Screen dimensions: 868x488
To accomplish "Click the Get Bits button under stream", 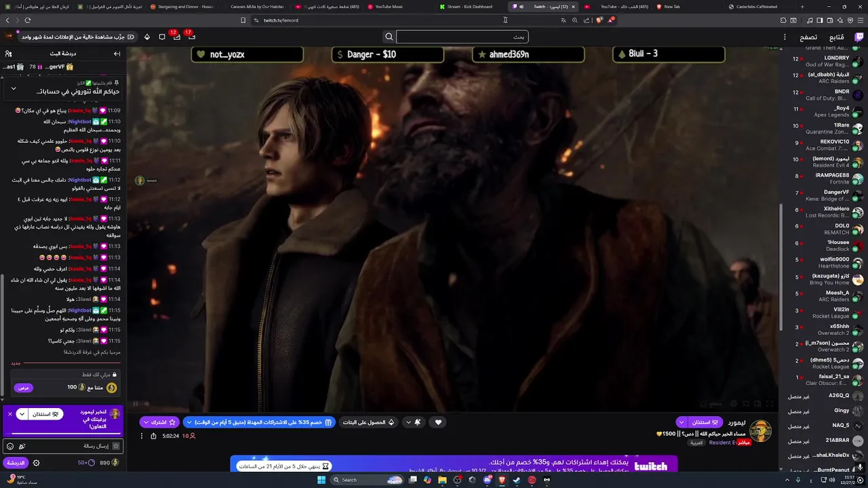I will [368, 422].
